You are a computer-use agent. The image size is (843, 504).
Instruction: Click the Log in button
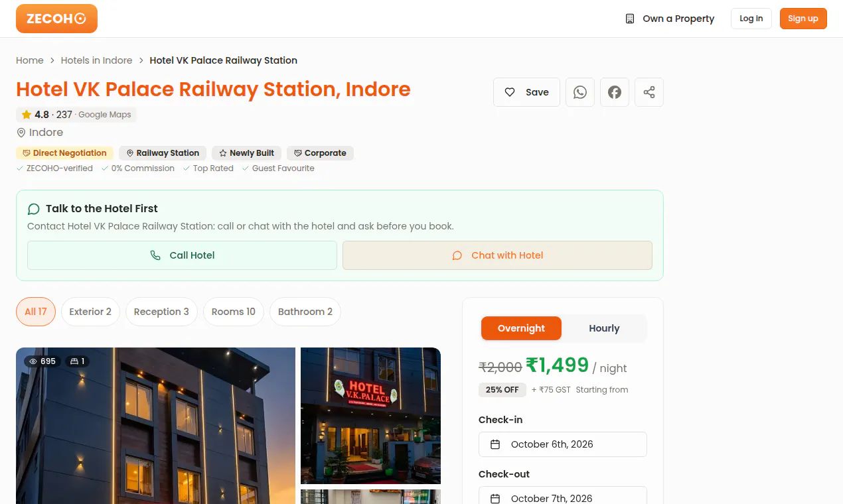751,19
